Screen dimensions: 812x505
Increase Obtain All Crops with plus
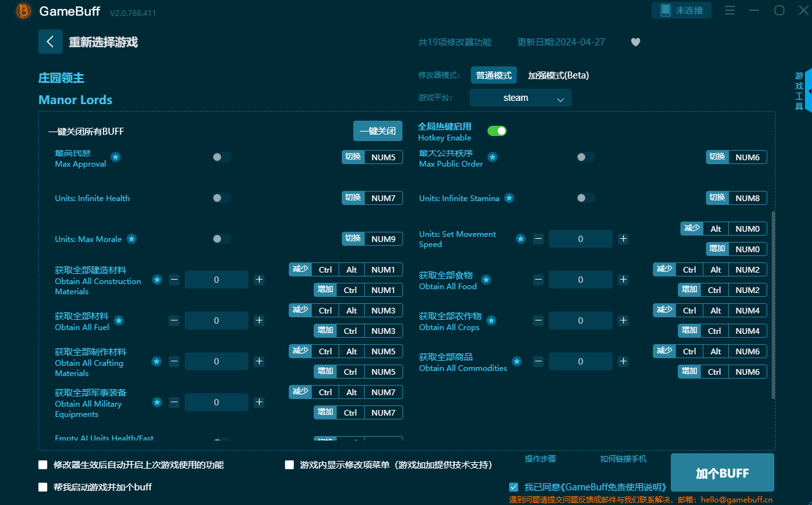[x=623, y=320]
